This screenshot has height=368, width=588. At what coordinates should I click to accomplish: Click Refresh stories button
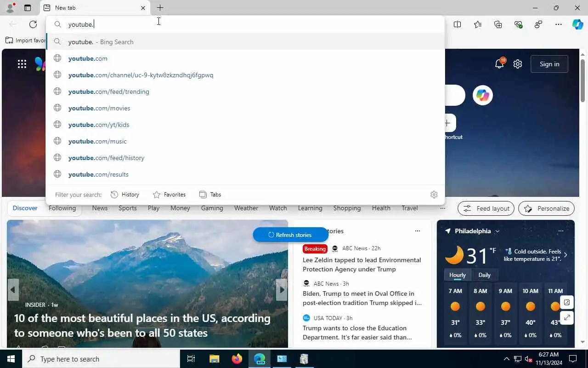pyautogui.click(x=290, y=235)
